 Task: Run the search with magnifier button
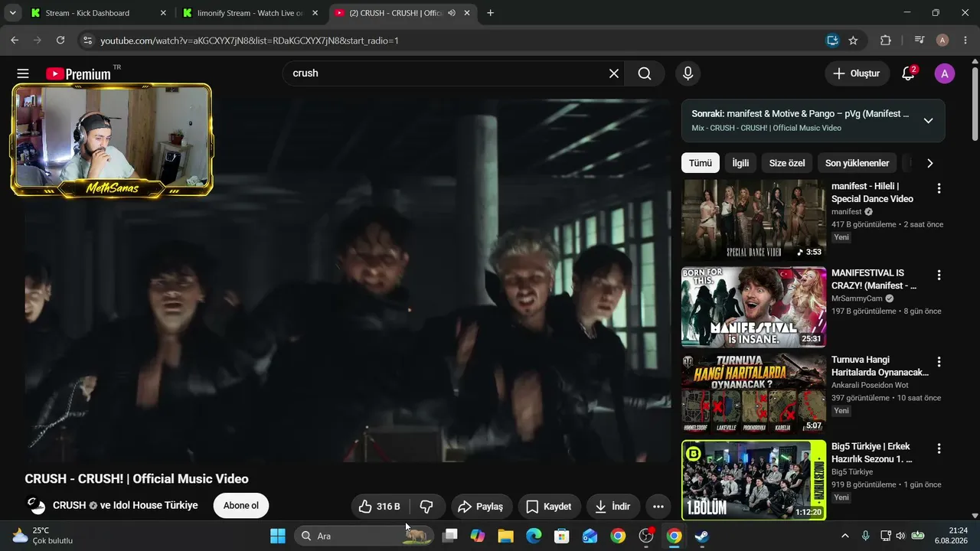click(x=645, y=73)
